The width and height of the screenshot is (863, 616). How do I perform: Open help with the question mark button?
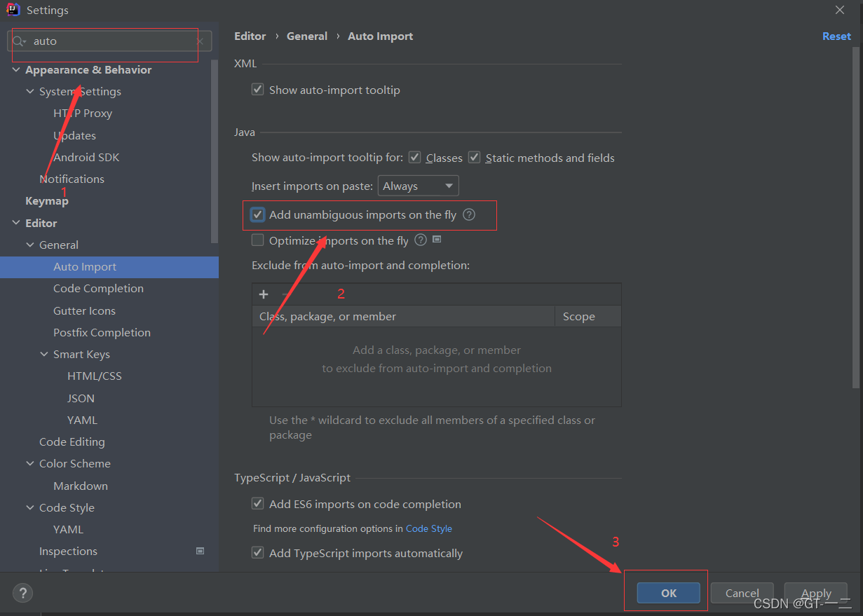22,593
